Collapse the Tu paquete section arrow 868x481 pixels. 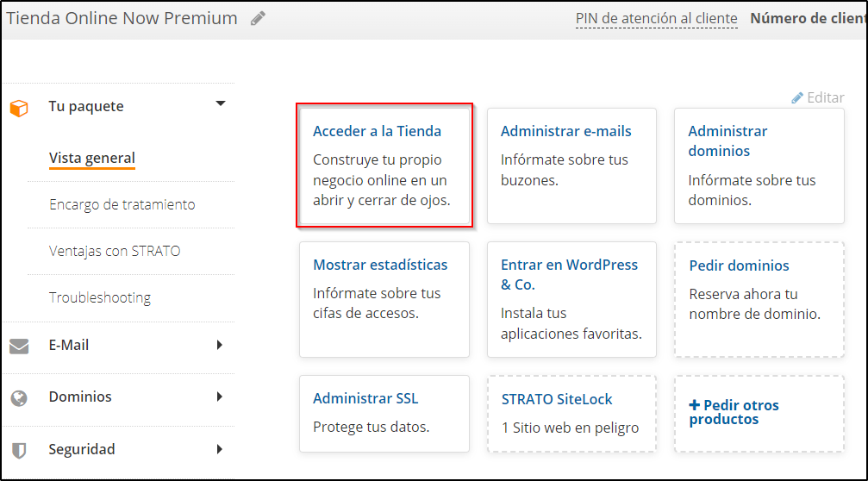click(221, 103)
